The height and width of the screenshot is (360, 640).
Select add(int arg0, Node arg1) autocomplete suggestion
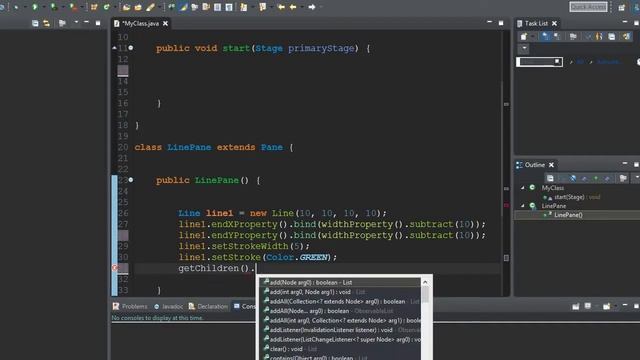click(340, 292)
